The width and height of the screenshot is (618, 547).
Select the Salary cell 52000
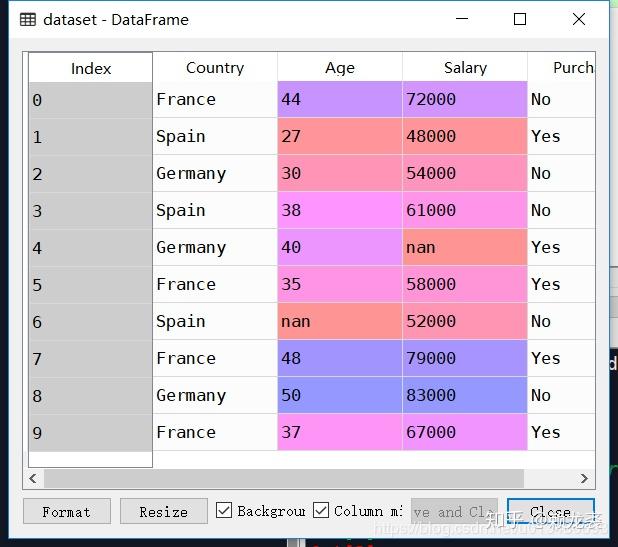pyautogui.click(x=465, y=321)
